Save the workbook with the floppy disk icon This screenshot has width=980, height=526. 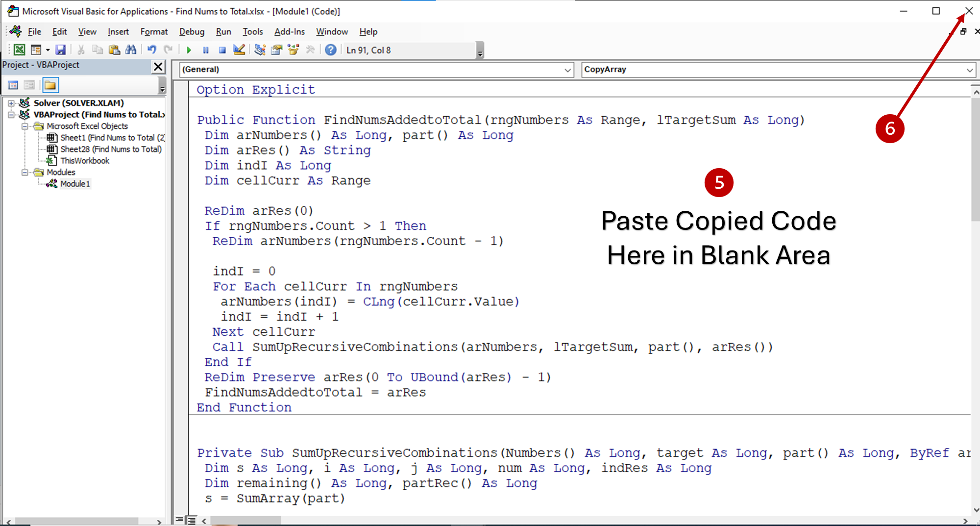60,50
